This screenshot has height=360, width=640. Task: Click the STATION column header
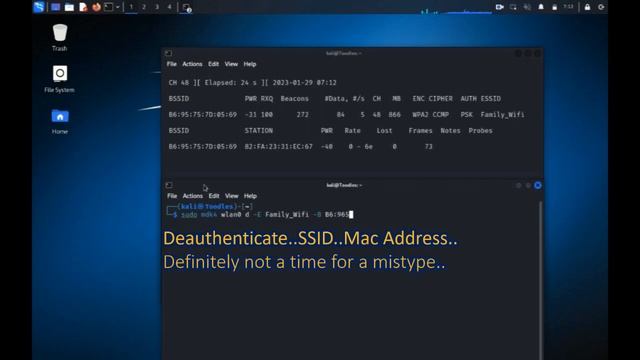[258, 131]
